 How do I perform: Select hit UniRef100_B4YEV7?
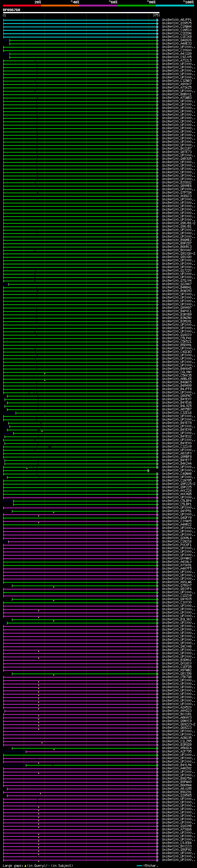[177, 399]
